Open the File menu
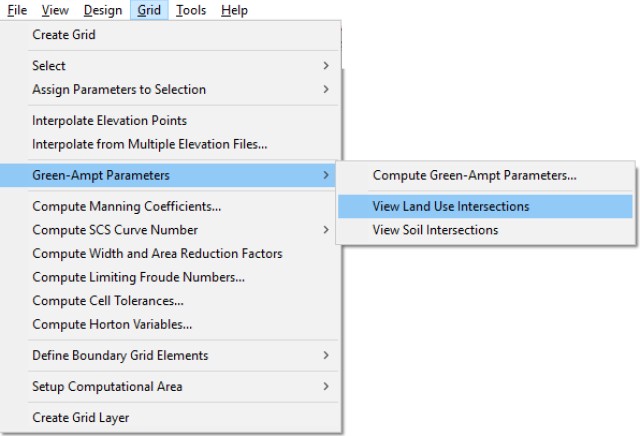Image resolution: width=640 pixels, height=436 pixels. click(17, 10)
